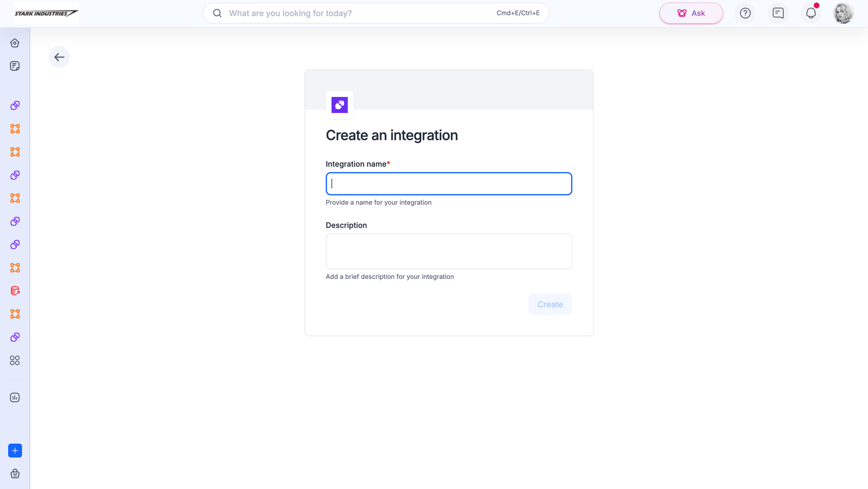Click the Ask button
The width and height of the screenshot is (868, 489).
click(x=691, y=13)
